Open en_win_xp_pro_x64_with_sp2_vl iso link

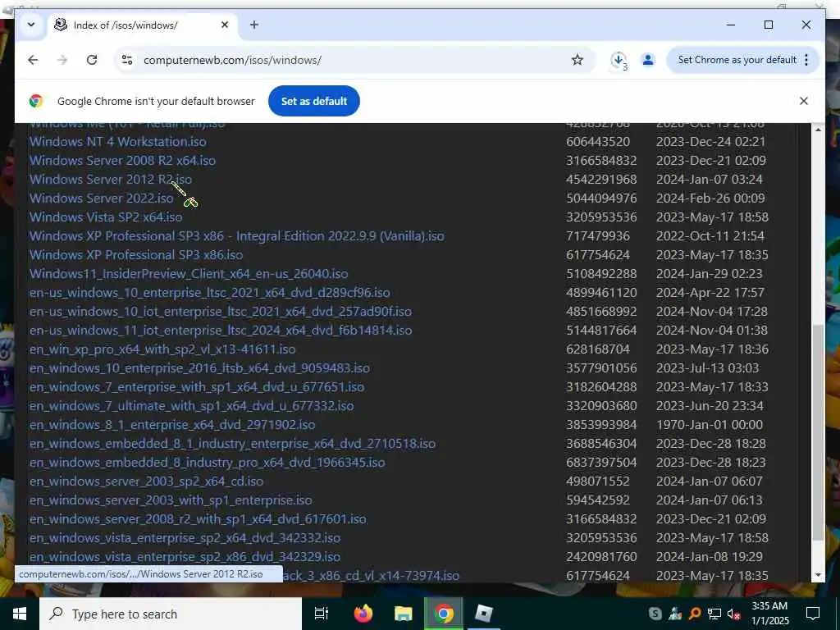point(162,349)
